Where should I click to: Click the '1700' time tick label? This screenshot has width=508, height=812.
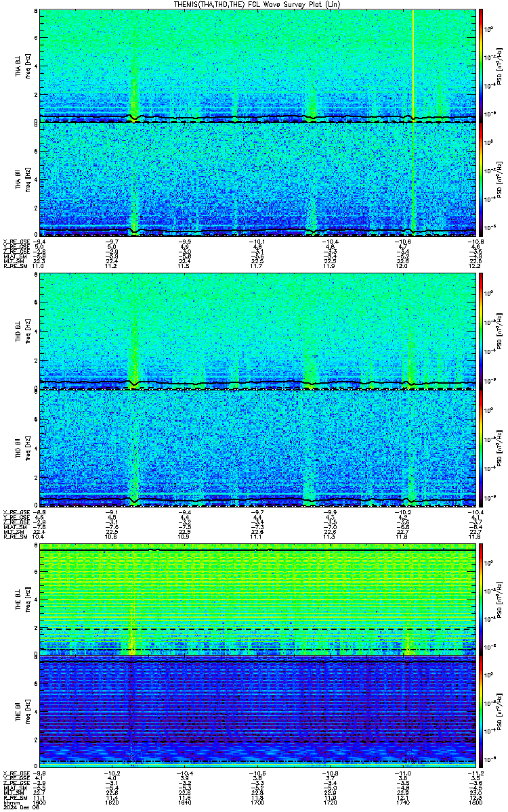point(257,803)
